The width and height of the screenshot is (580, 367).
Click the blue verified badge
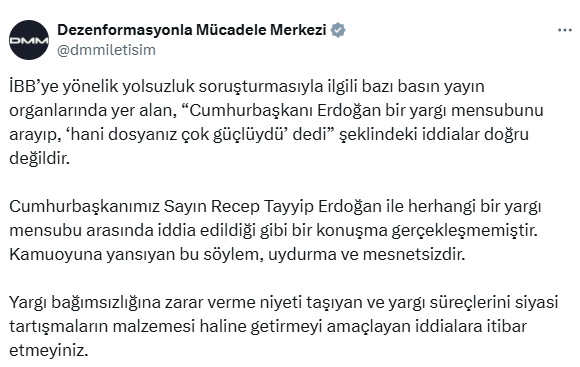(338, 30)
